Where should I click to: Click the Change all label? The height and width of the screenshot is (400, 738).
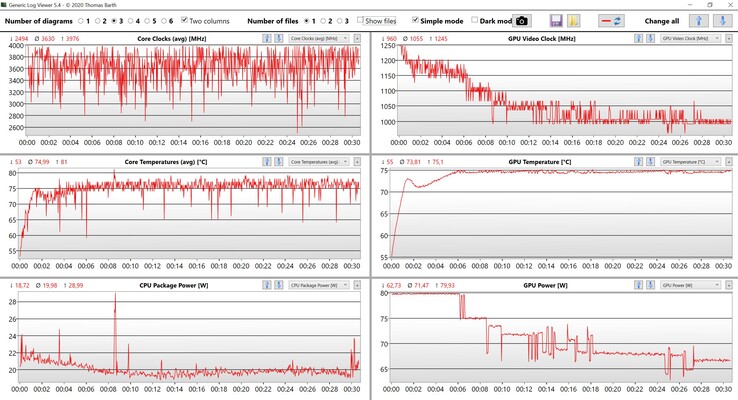661,21
